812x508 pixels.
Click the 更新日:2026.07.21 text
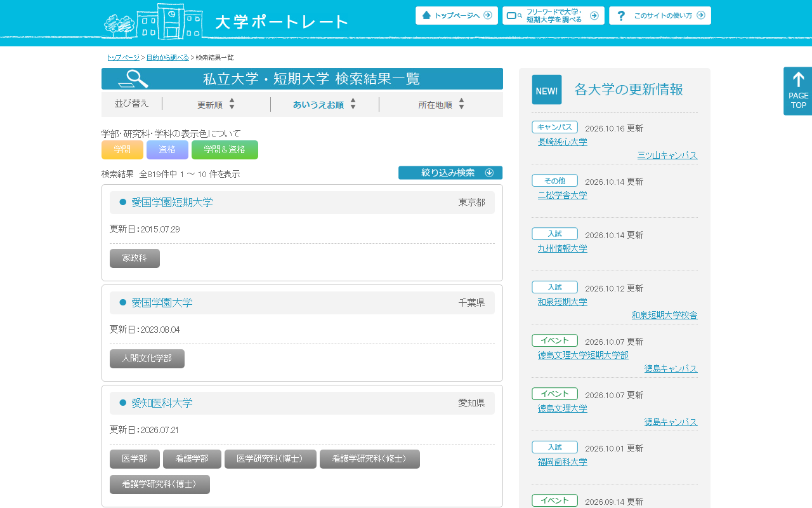(145, 430)
